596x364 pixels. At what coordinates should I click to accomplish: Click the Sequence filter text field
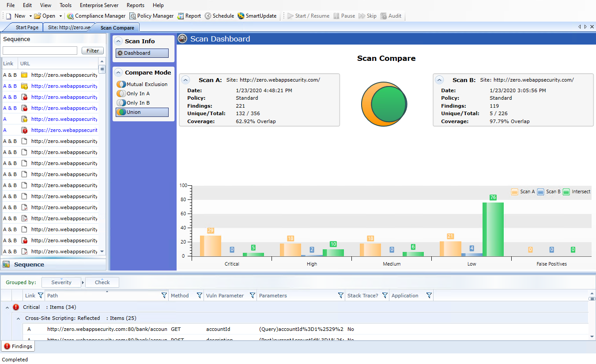[x=40, y=51]
